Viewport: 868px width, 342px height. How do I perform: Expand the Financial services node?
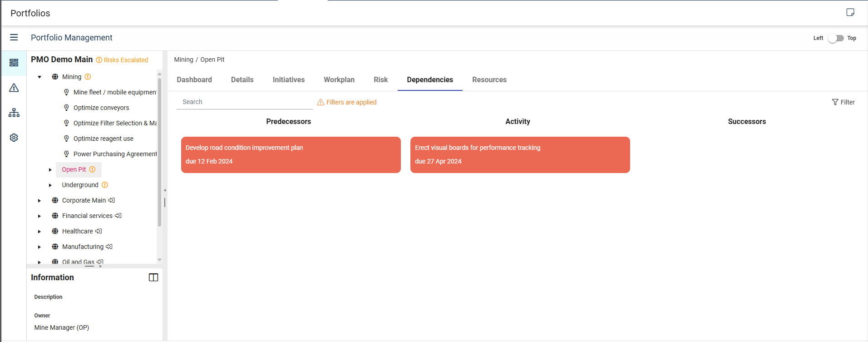click(x=39, y=216)
